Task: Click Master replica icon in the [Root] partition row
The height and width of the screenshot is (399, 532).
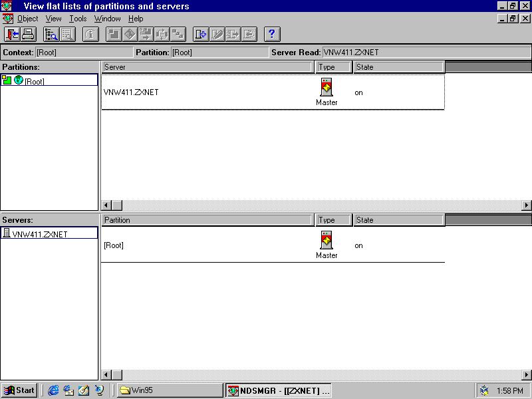Action: [327, 240]
